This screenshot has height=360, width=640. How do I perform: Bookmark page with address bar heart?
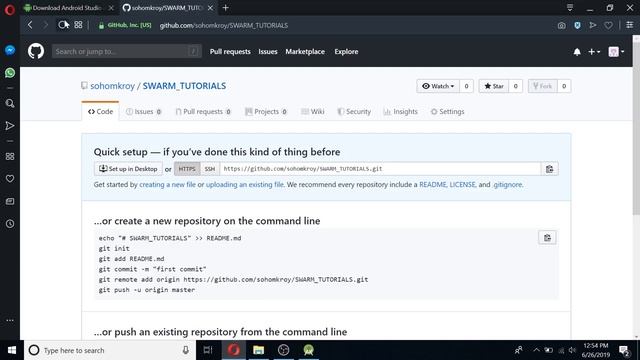coord(608,25)
